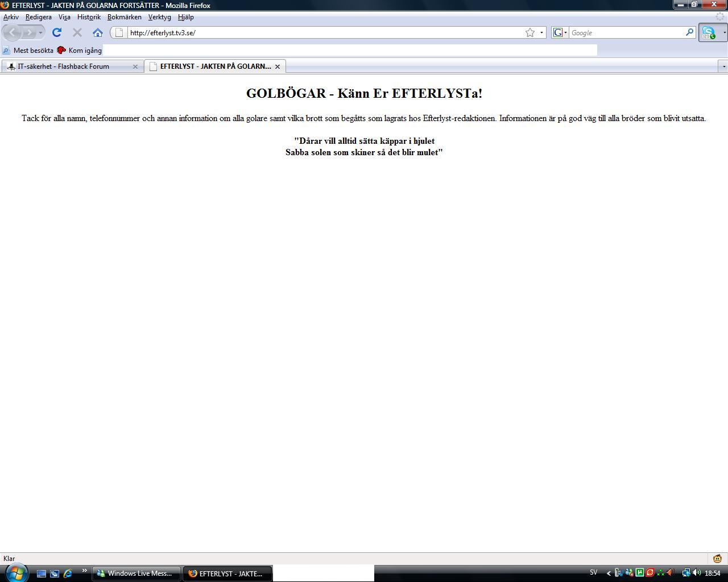The width and height of the screenshot is (728, 582).
Task: Click the Mest besökta bookmark button
Action: click(x=28, y=51)
